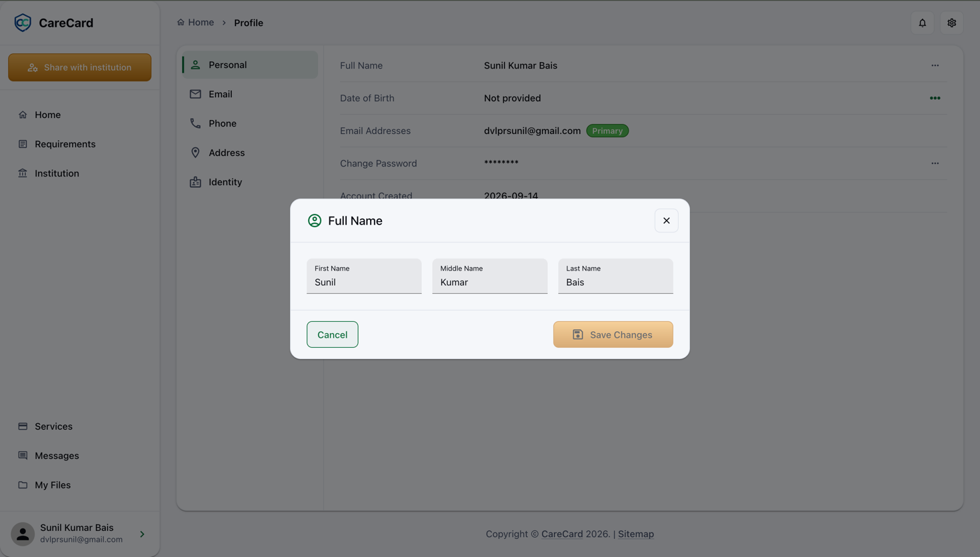The height and width of the screenshot is (557, 980).
Task: Click the 'Not provided' date of birth value
Action: click(512, 98)
